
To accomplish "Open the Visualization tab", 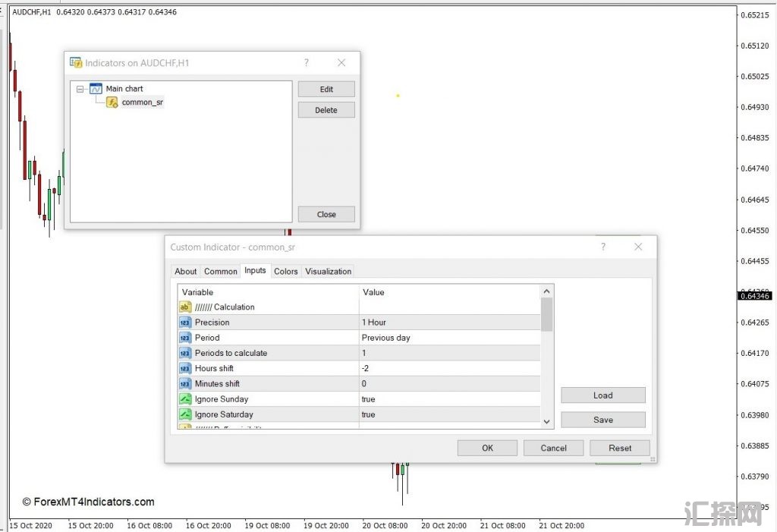I will coord(329,271).
